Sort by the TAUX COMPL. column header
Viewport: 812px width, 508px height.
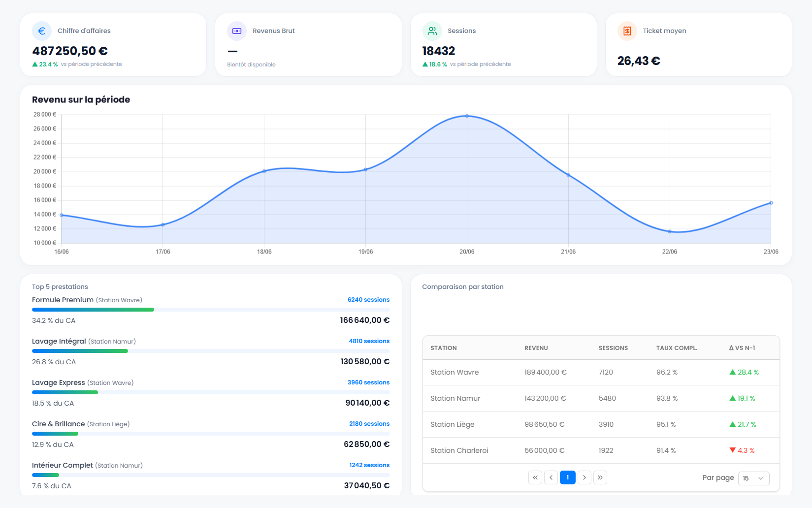click(677, 348)
